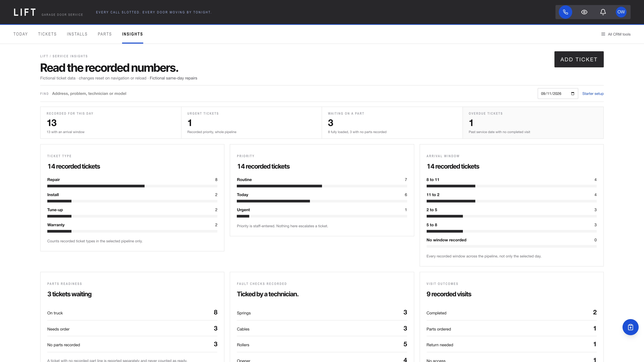
Task: Click the hamburger icon beside All CRM tools
Action: click(x=603, y=34)
